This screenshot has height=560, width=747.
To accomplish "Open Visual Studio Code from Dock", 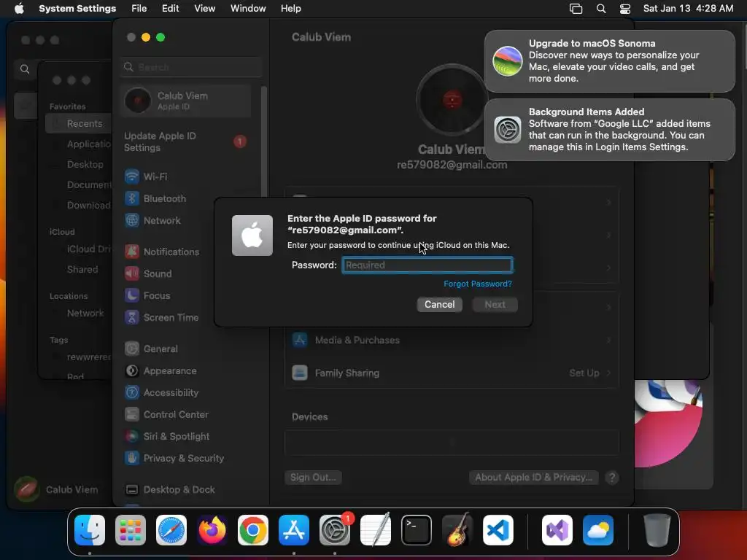I will pos(498,530).
